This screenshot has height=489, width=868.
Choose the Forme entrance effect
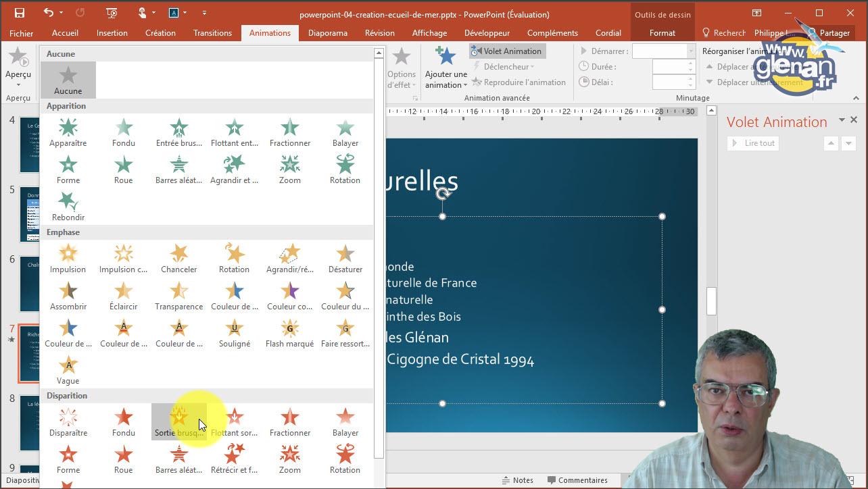coord(68,170)
